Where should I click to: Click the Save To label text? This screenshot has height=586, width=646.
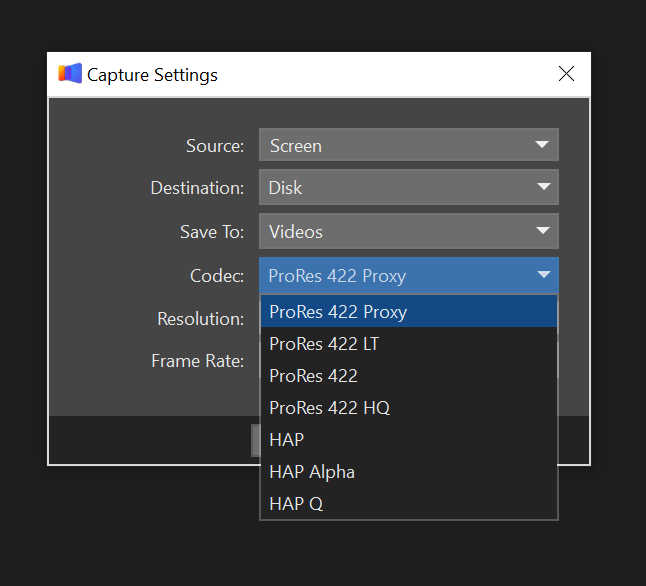coord(212,232)
